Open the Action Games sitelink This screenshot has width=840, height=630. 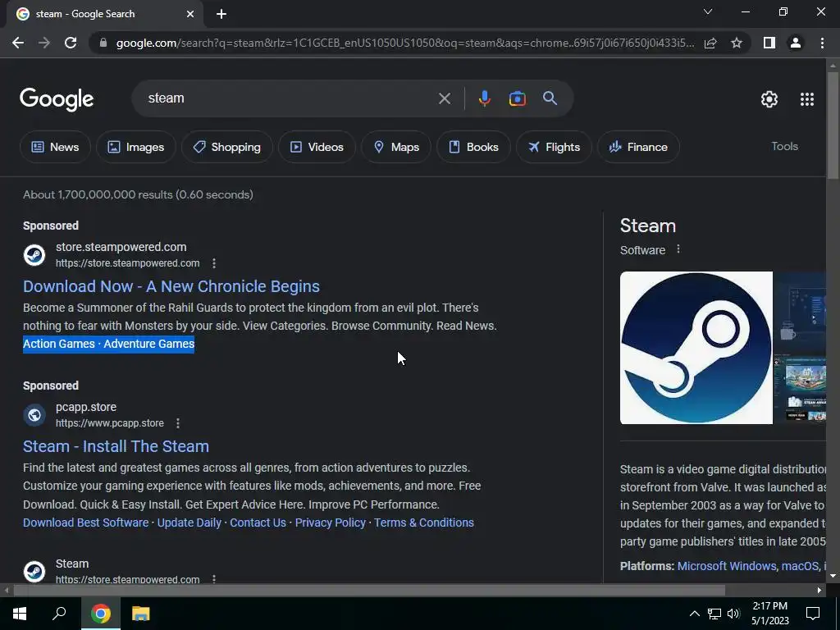tap(59, 344)
